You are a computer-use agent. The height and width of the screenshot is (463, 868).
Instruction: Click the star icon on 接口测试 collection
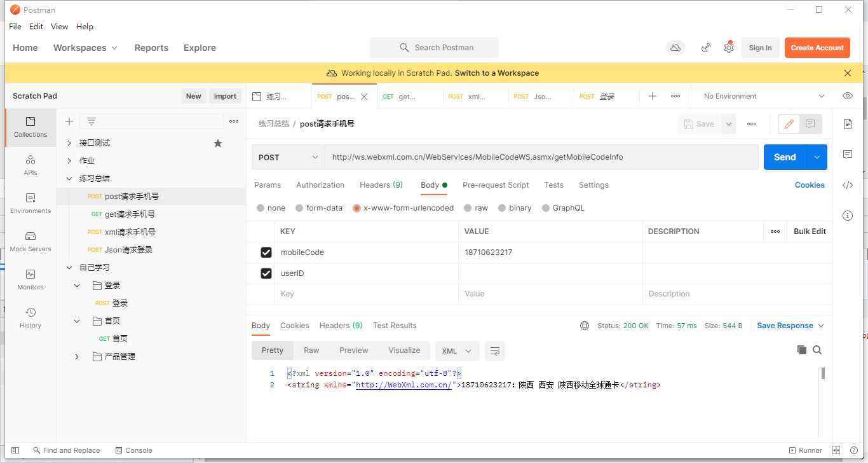tap(218, 143)
